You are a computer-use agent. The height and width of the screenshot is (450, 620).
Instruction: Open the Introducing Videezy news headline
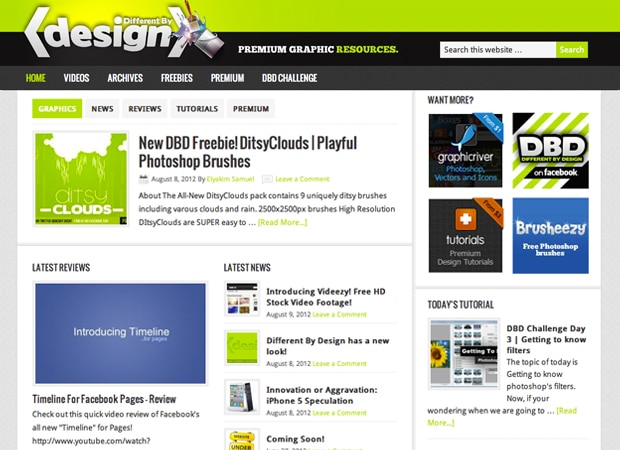pyautogui.click(x=326, y=297)
